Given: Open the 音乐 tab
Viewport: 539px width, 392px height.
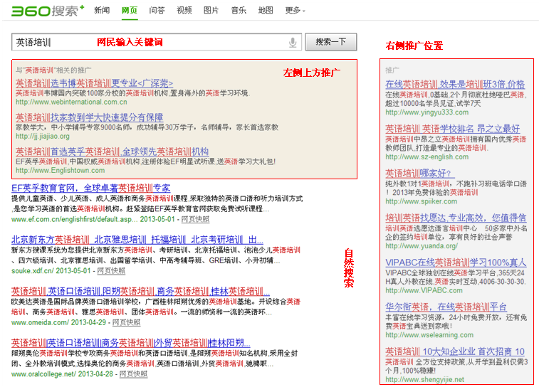Looking at the screenshot, I should pyautogui.click(x=239, y=11).
